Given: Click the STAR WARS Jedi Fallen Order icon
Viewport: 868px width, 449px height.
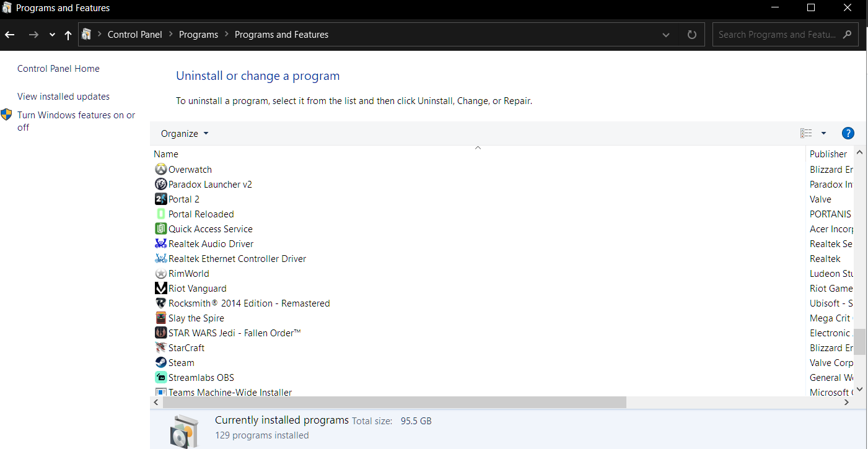Looking at the screenshot, I should [x=160, y=333].
